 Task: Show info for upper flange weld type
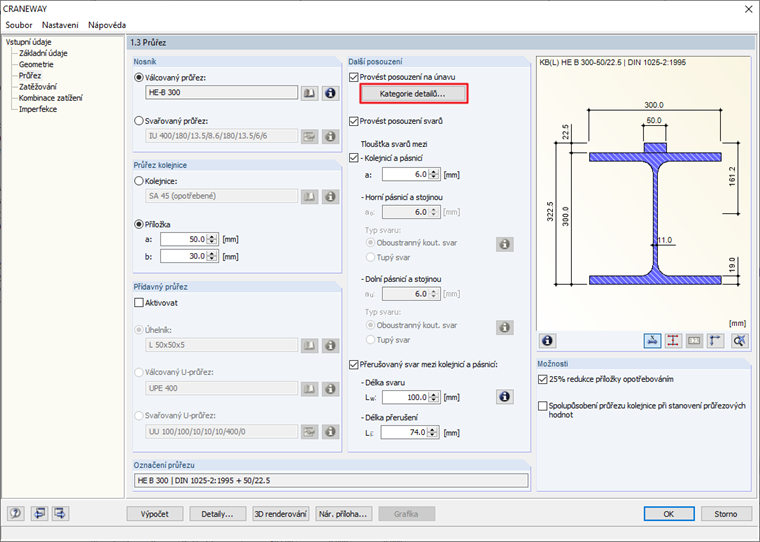coord(505,244)
